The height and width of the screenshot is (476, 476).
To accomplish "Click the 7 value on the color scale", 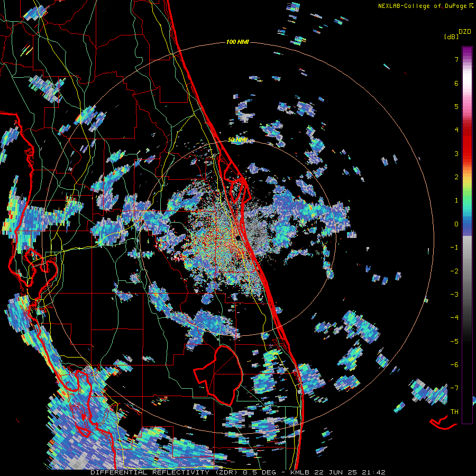I will [x=456, y=59].
